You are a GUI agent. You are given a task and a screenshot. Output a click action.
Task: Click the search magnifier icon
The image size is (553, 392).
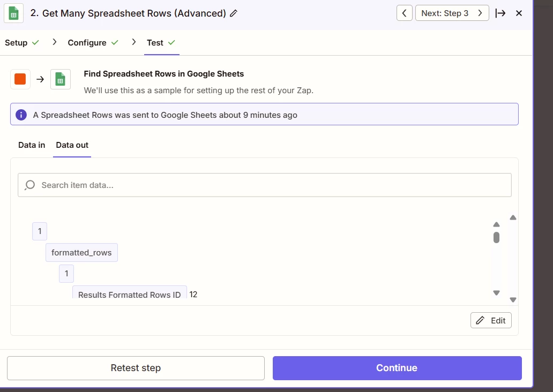(x=29, y=185)
